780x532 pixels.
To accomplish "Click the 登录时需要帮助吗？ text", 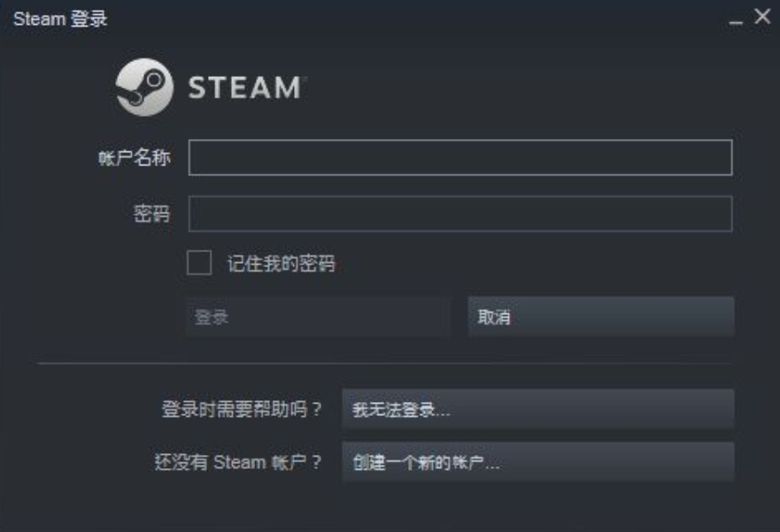I will 242,410.
